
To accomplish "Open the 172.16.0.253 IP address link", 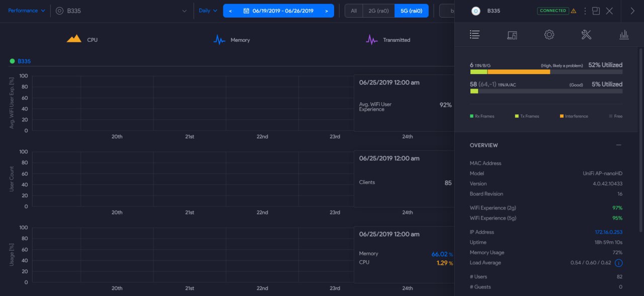I will pyautogui.click(x=608, y=232).
